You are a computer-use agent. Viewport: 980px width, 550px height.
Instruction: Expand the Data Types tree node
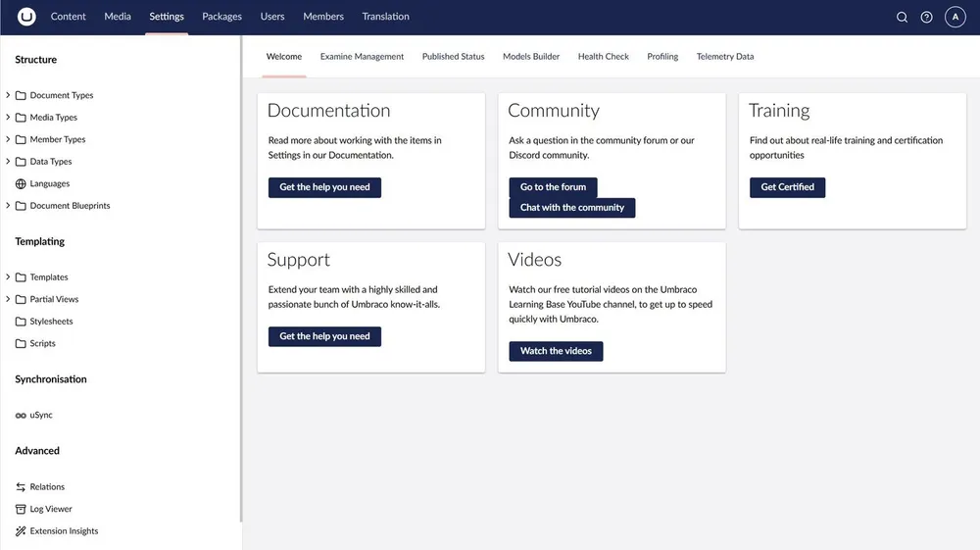[x=8, y=161]
